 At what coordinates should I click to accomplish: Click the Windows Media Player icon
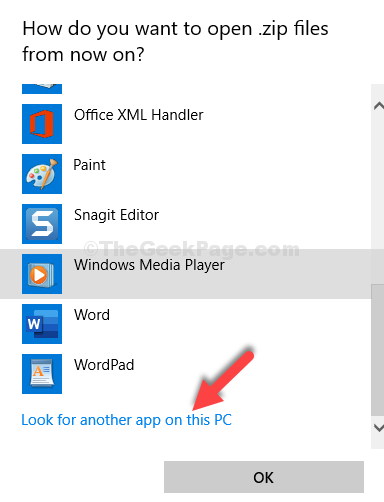42,274
